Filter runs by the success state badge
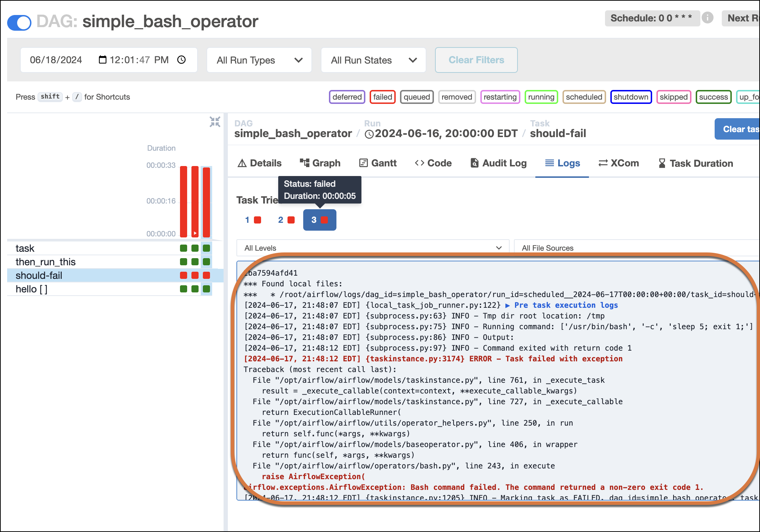 (713, 97)
